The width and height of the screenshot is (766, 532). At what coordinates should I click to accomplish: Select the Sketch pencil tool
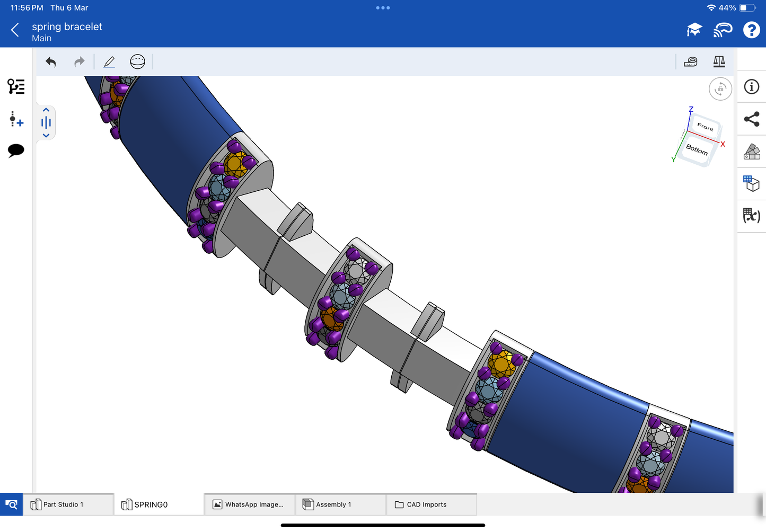tap(109, 62)
